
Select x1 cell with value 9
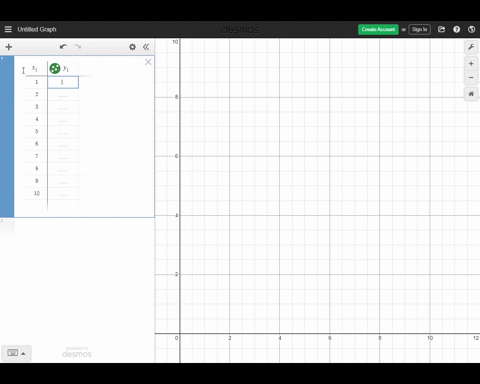pos(36,181)
